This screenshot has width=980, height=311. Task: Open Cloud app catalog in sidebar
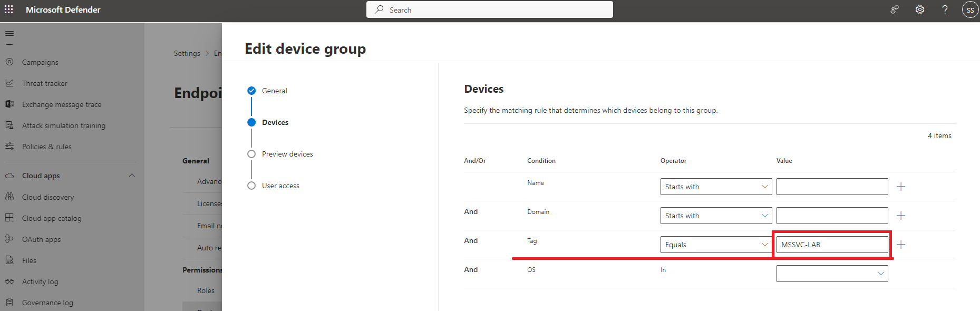[52, 218]
